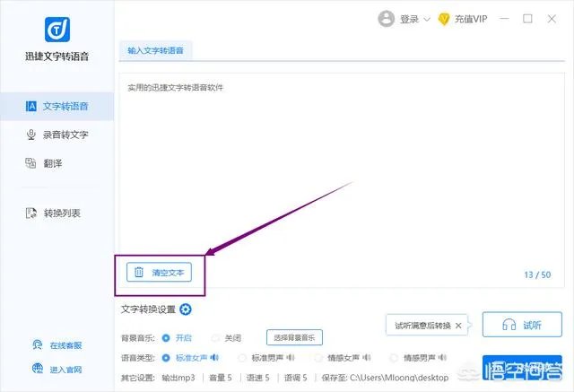The height and width of the screenshot is (392, 574).
Task: Open the 文字转换设置 gear icon
Action: (186, 309)
